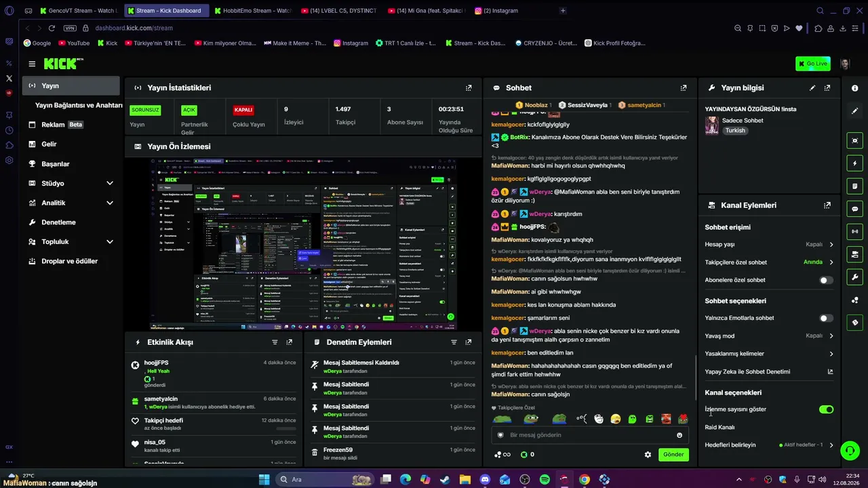868x488 pixels.
Task: Open Denetleme in the sidebar
Action: click(x=71, y=222)
